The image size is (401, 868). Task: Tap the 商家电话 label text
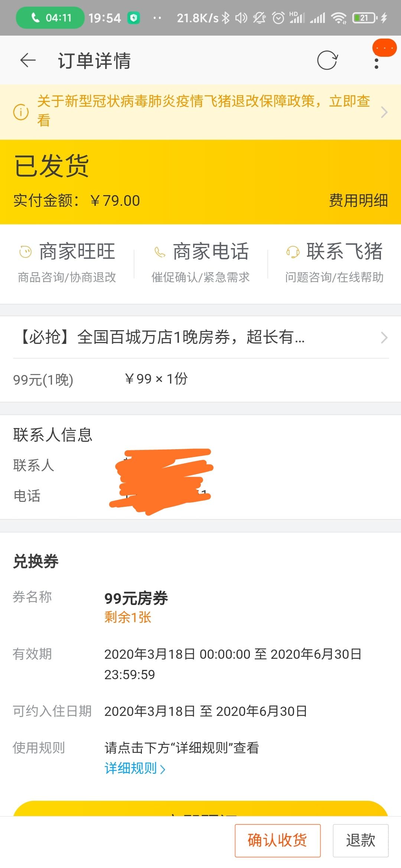[x=211, y=251]
